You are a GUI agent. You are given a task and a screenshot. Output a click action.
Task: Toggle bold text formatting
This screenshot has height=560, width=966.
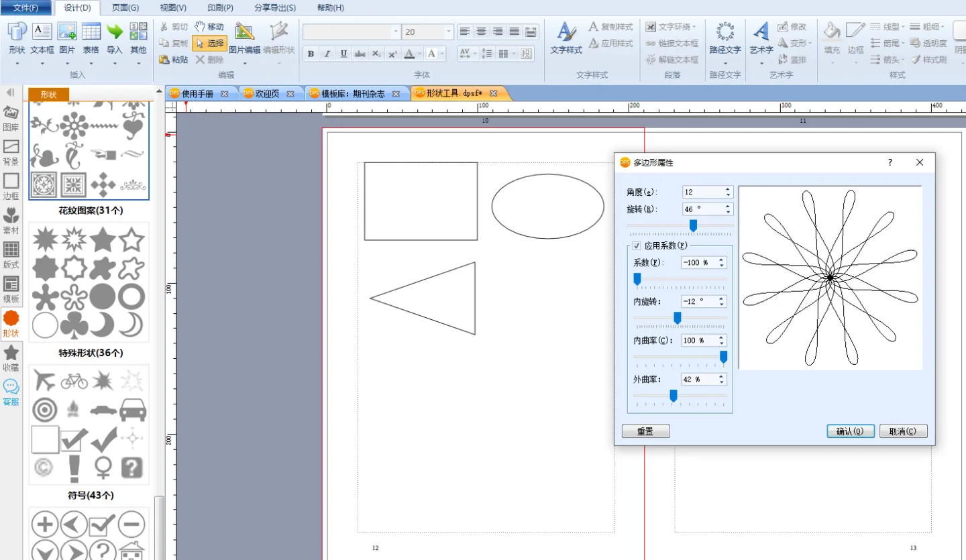click(311, 54)
